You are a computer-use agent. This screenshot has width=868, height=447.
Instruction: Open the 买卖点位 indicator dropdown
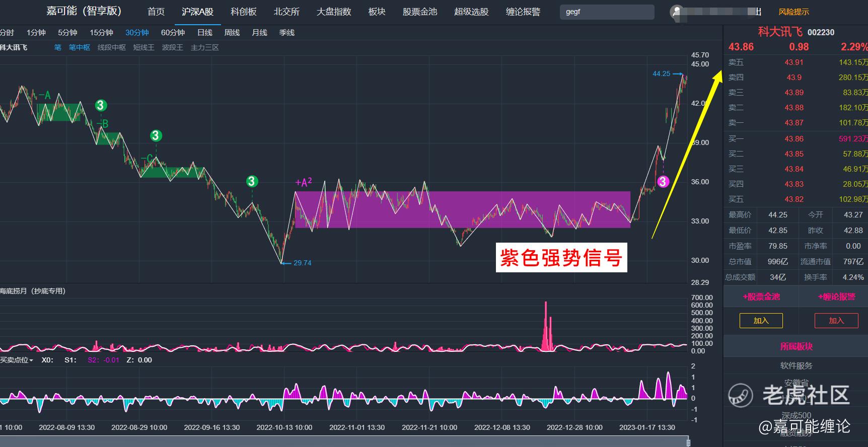point(17,360)
